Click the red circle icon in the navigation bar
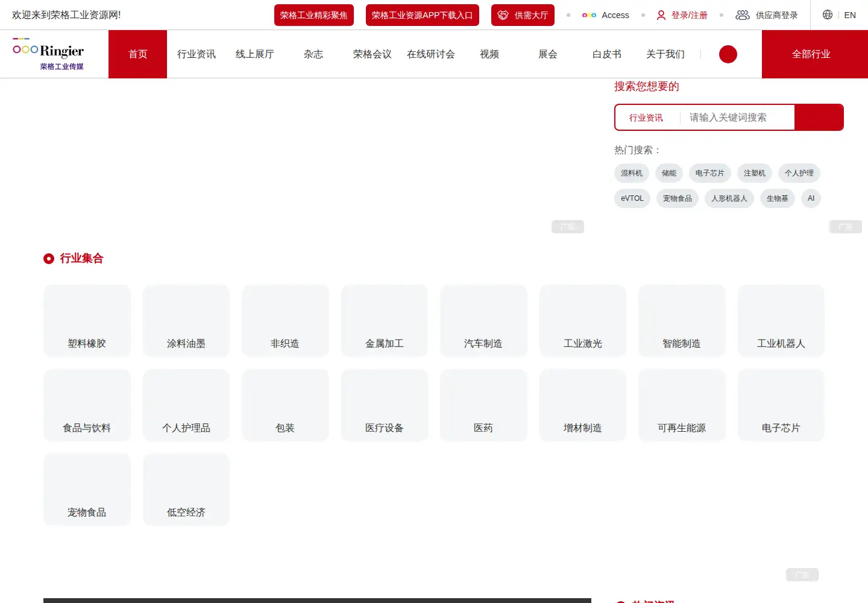Viewport: 868px width, 603px height. (x=728, y=54)
